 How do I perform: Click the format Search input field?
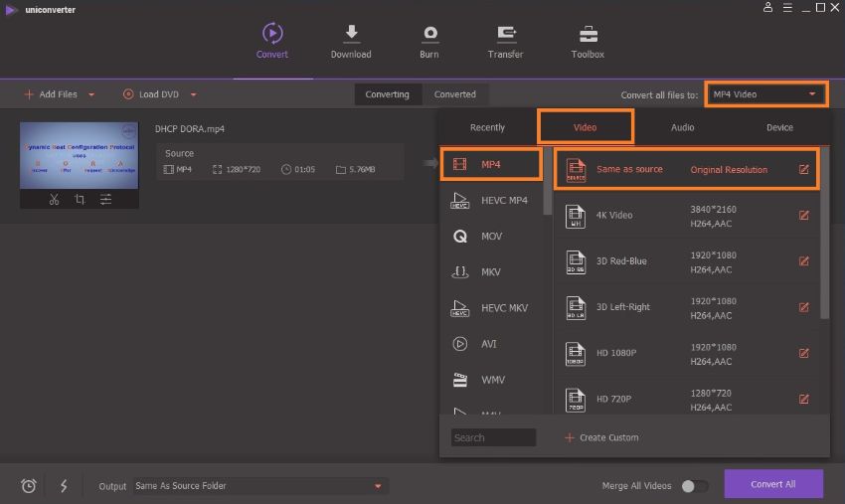coord(493,437)
